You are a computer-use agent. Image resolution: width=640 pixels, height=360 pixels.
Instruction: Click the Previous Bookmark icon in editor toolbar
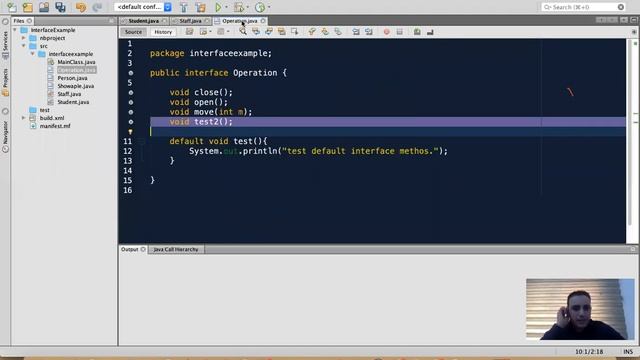point(312,31)
